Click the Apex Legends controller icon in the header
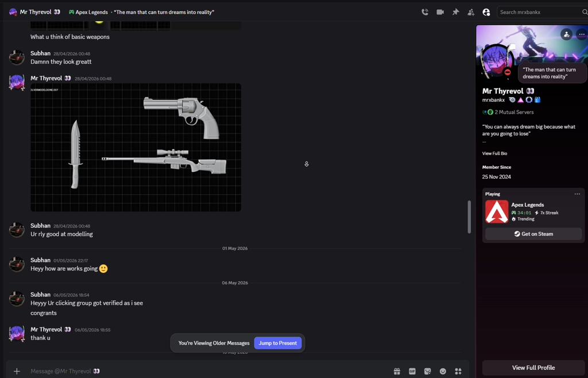Viewport: 588px width, 378px height. [x=71, y=12]
